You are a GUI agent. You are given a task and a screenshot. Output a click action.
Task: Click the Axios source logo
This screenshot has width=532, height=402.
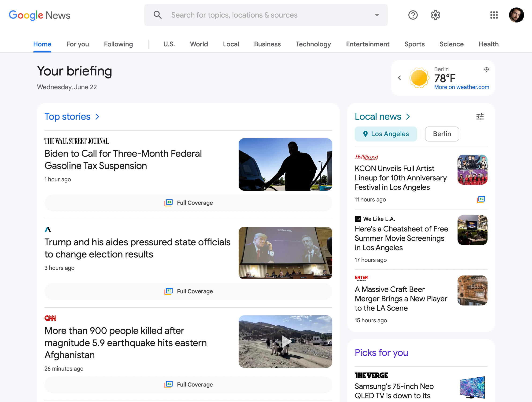[x=48, y=230]
